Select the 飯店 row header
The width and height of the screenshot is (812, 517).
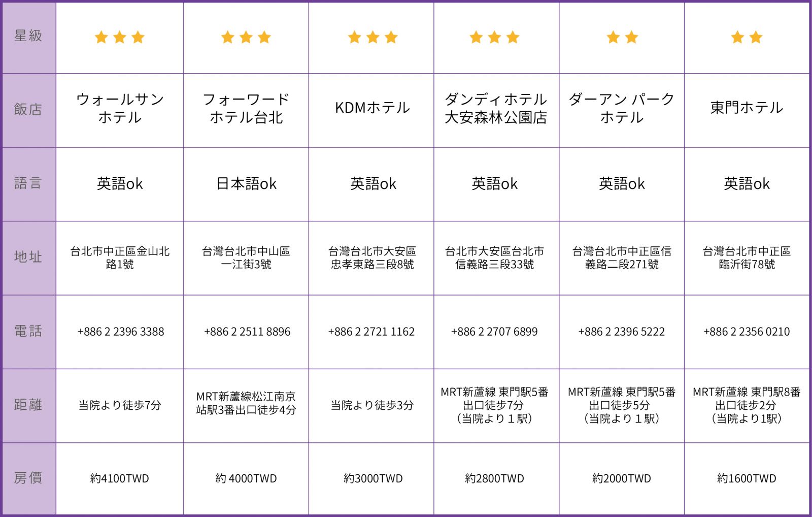tap(28, 109)
